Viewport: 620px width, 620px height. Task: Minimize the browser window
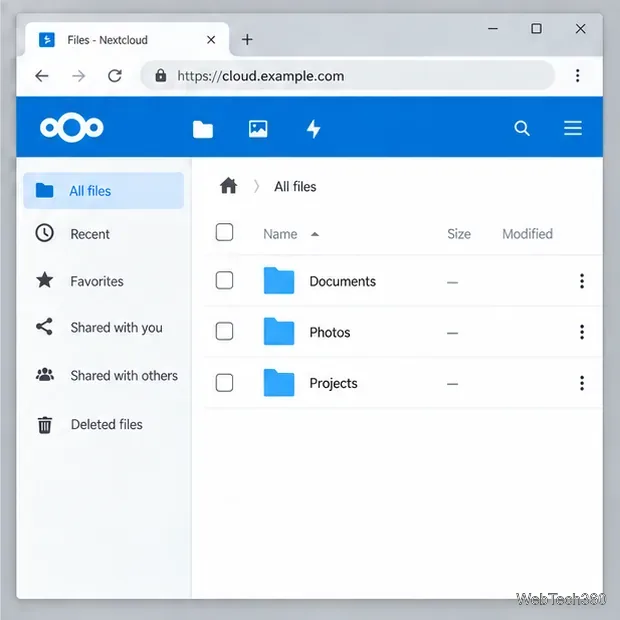pos(493,28)
